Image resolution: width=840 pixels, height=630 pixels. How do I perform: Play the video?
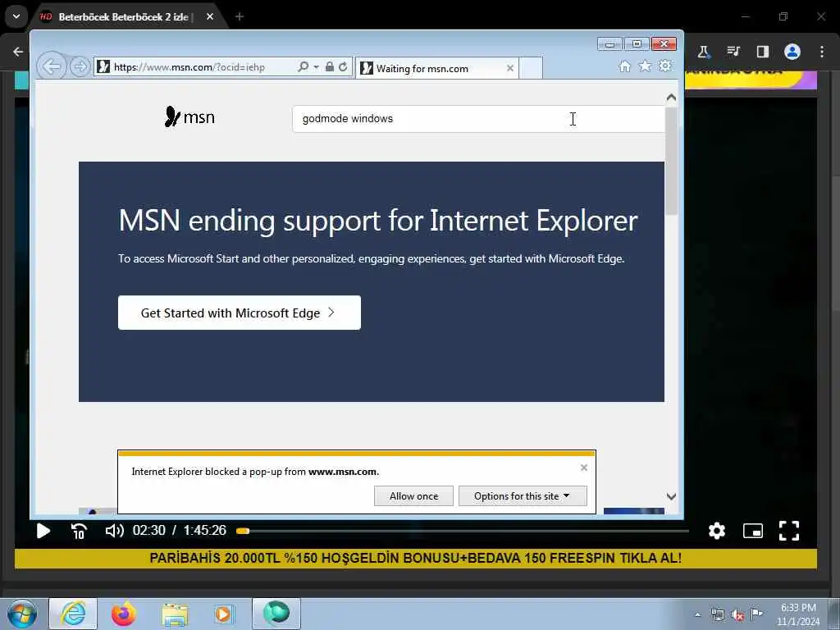(43, 531)
